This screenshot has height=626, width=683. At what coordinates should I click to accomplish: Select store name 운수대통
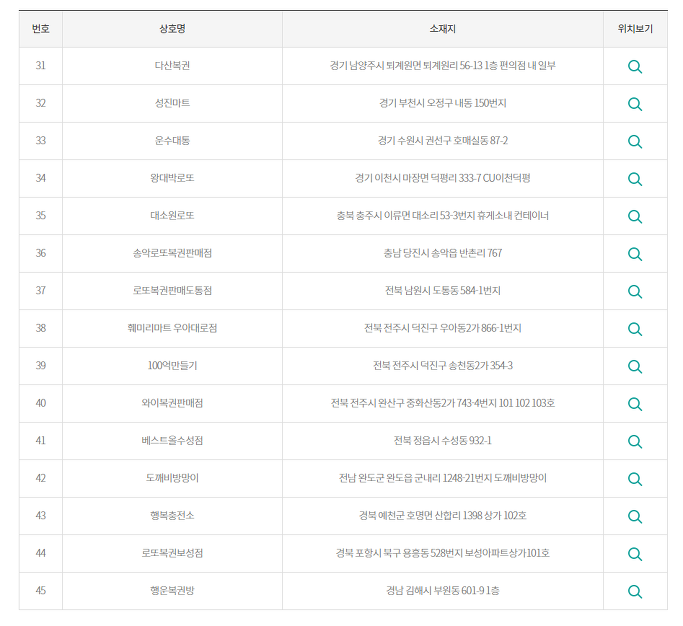point(172,140)
